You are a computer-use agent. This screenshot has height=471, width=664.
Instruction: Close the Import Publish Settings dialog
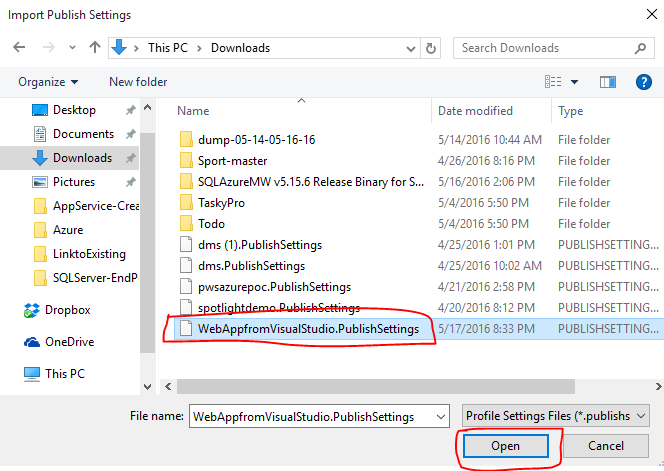[x=652, y=14]
